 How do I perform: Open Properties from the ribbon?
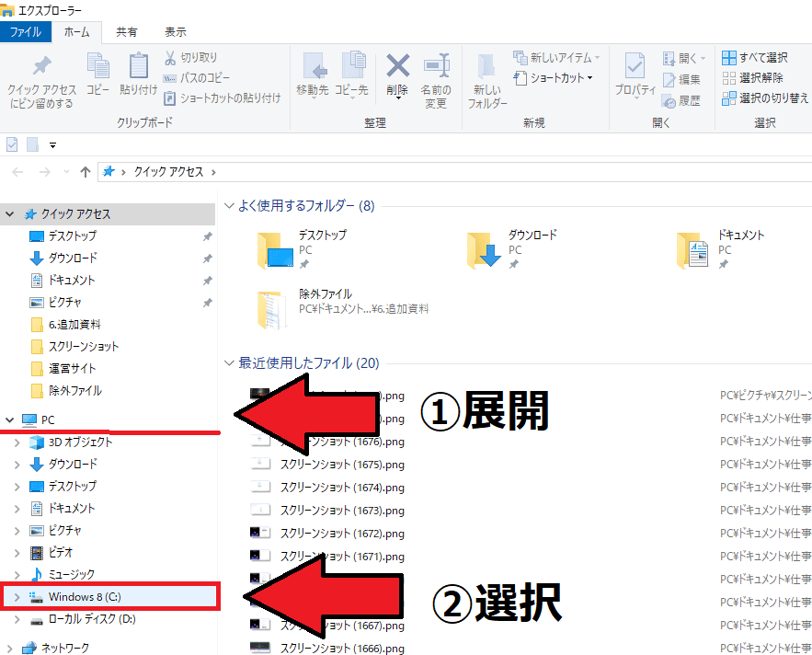point(635,67)
